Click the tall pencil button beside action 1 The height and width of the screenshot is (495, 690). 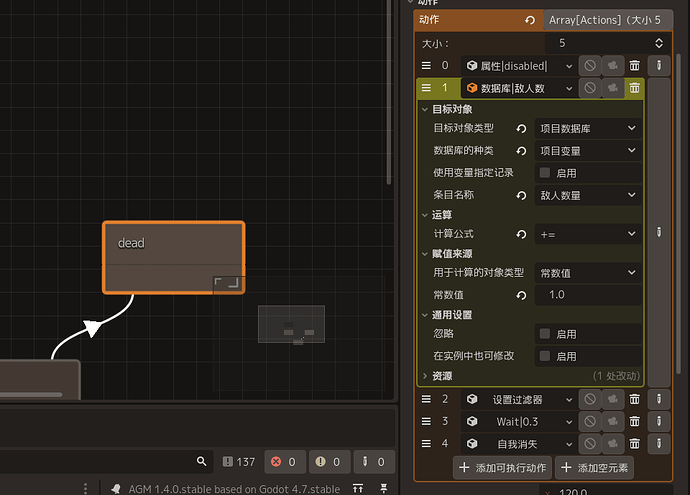pyautogui.click(x=659, y=232)
